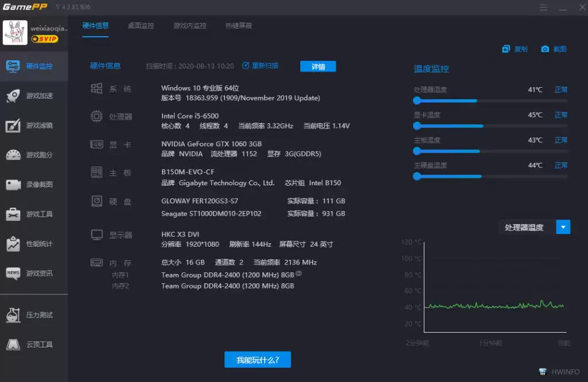This screenshot has height=382, width=588.
Task: Open the memory info expander for 内存1
Action: [299, 274]
